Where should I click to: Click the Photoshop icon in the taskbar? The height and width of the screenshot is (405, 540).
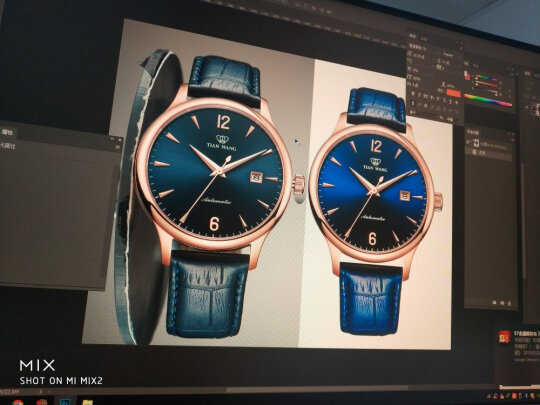click(x=65, y=402)
